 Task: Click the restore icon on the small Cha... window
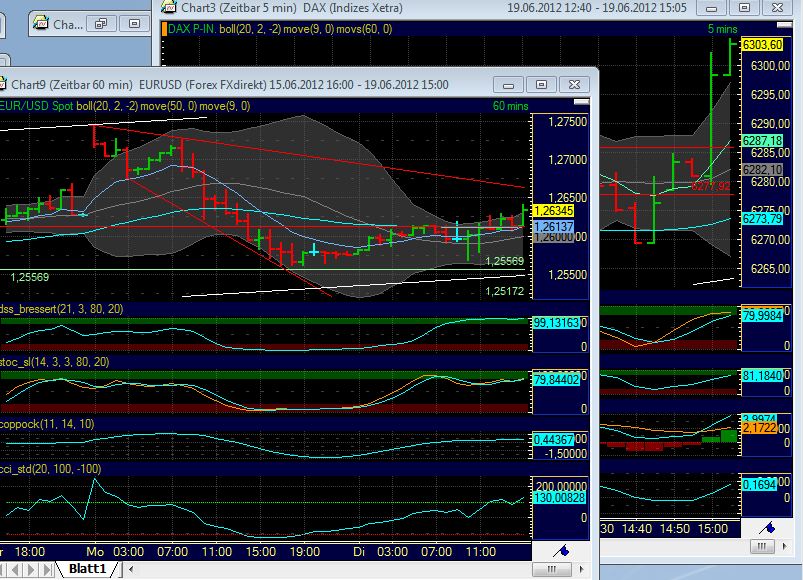pos(100,22)
